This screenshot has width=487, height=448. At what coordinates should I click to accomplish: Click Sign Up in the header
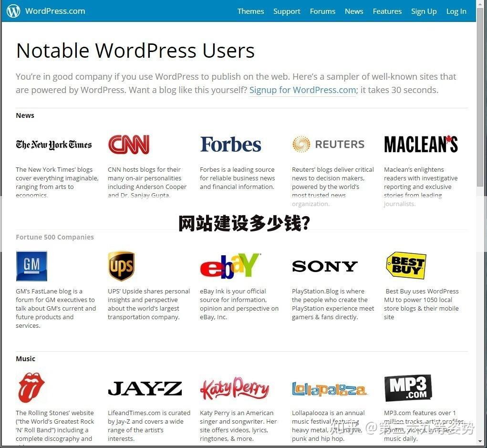pos(424,11)
